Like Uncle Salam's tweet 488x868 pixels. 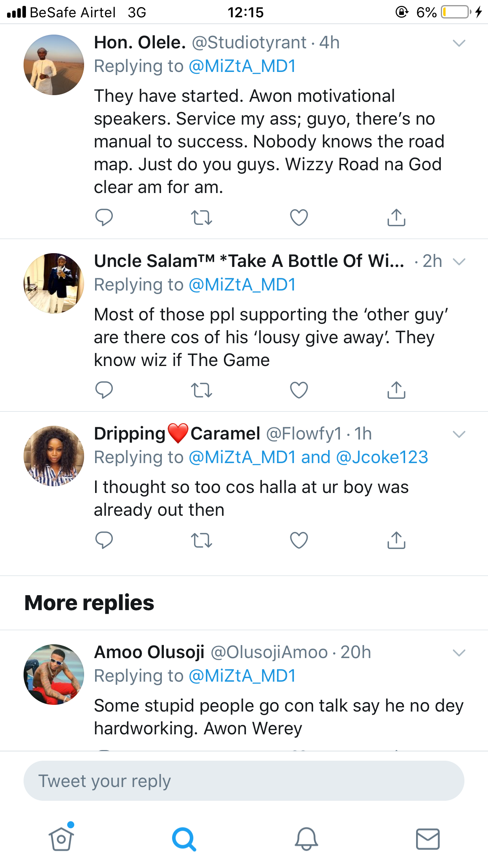point(299,390)
